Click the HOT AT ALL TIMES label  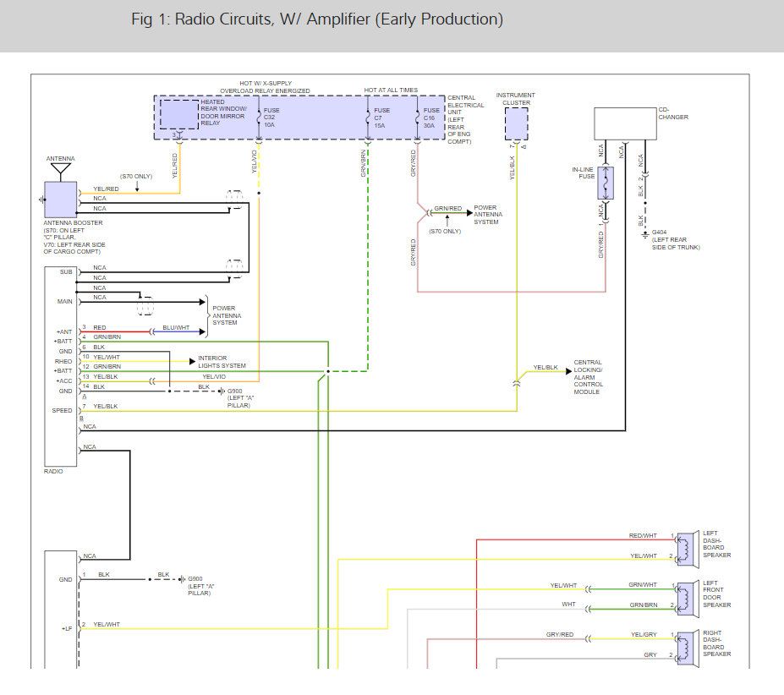click(x=391, y=90)
